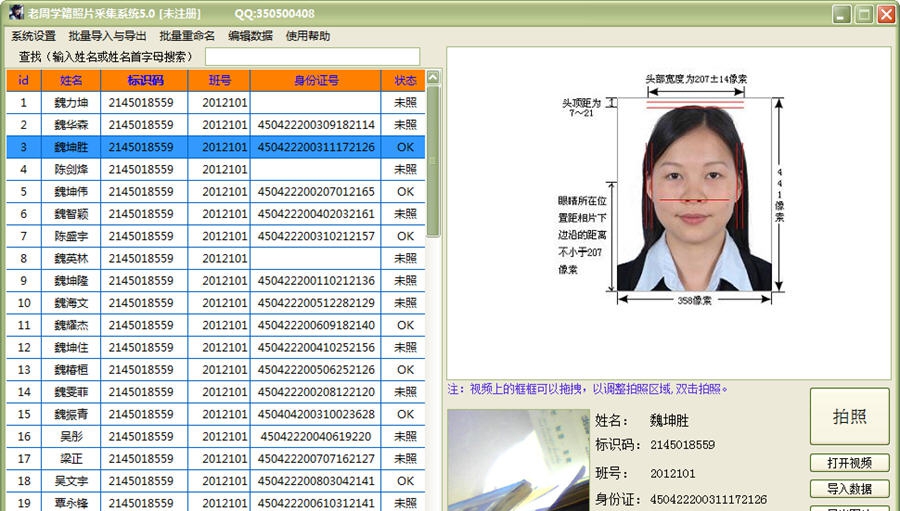Image resolution: width=900 pixels, height=511 pixels.
Task: Select the highlighted row 魏坤胜
Action: click(x=216, y=147)
